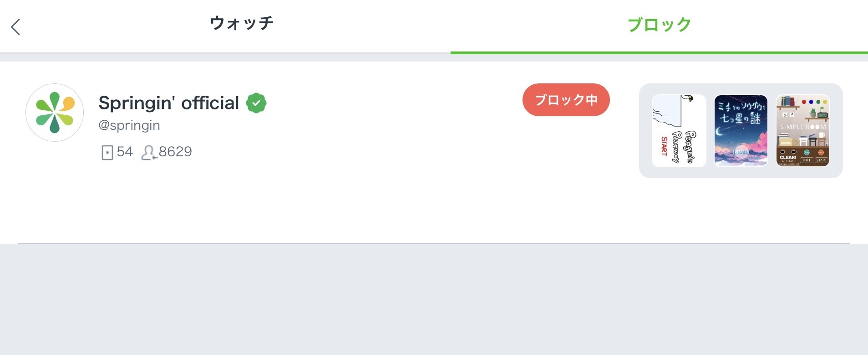The width and height of the screenshot is (868, 355).
Task: Click the works count number 54
Action: pos(125,152)
